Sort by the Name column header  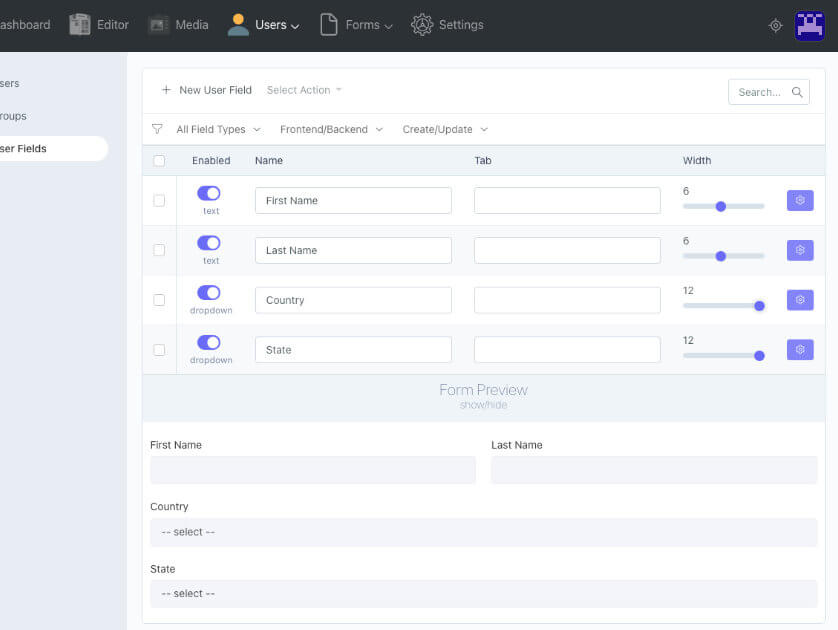coord(269,160)
